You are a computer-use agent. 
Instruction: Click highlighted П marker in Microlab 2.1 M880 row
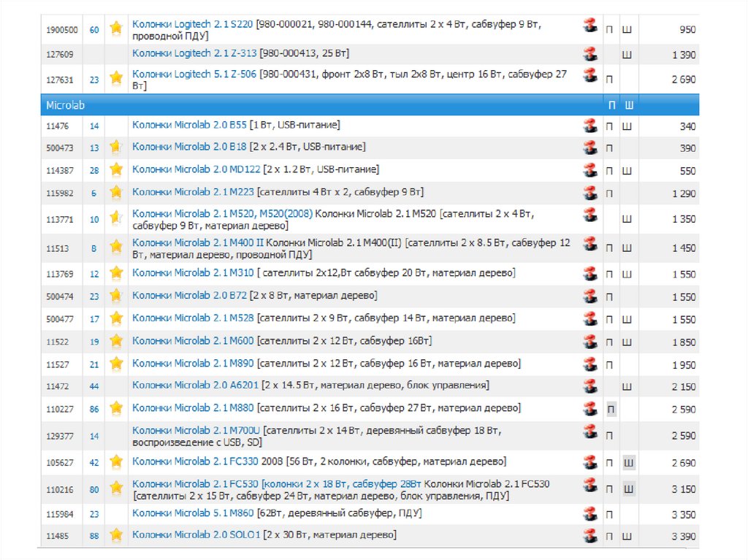point(611,410)
